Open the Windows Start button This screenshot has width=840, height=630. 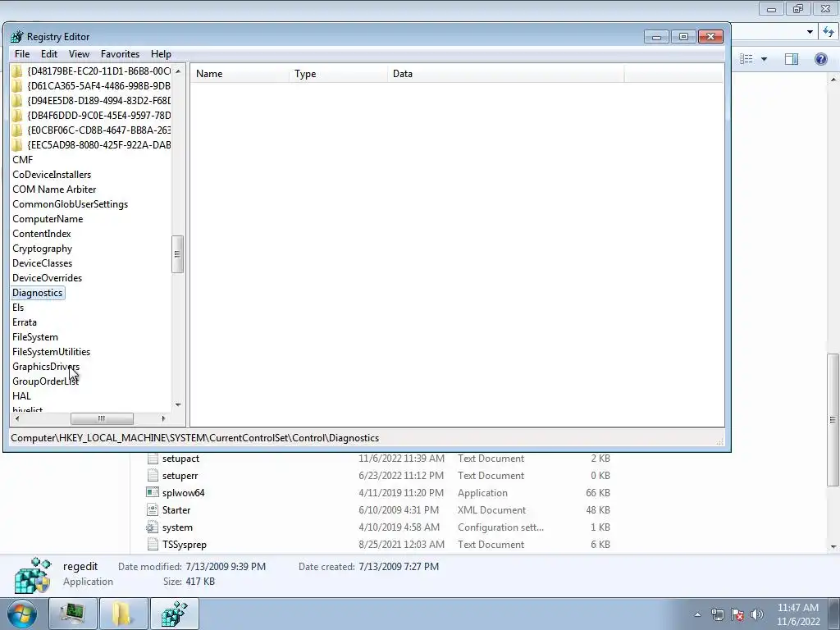[22, 614]
